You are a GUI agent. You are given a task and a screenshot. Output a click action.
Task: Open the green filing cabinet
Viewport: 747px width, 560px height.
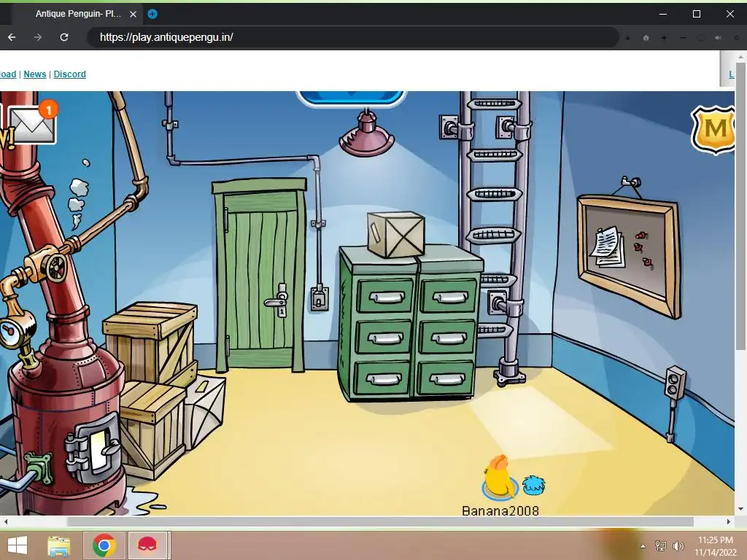pyautogui.click(x=411, y=324)
